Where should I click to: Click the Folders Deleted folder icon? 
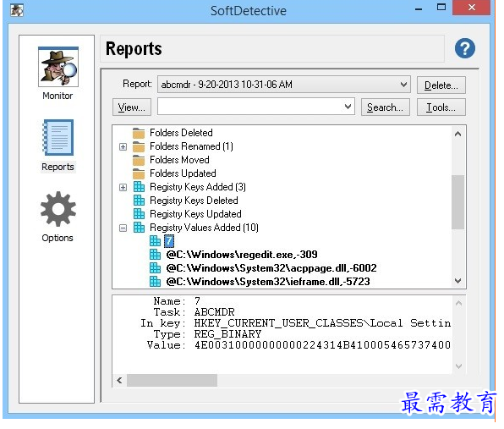pos(139,133)
